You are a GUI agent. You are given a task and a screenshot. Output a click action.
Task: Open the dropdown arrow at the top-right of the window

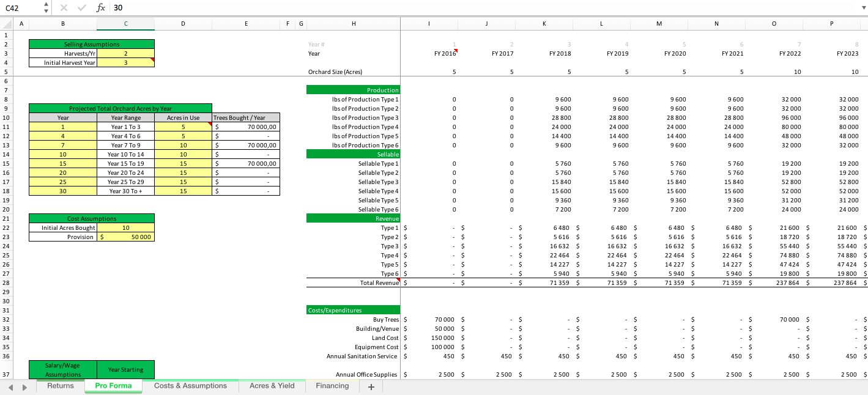pyautogui.click(x=862, y=9)
